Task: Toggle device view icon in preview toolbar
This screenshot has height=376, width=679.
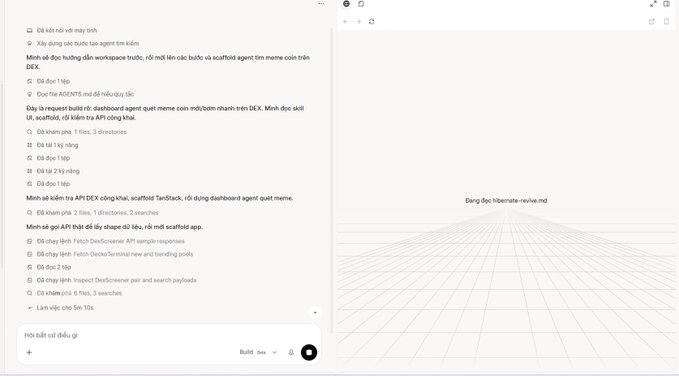Action: tap(666, 22)
